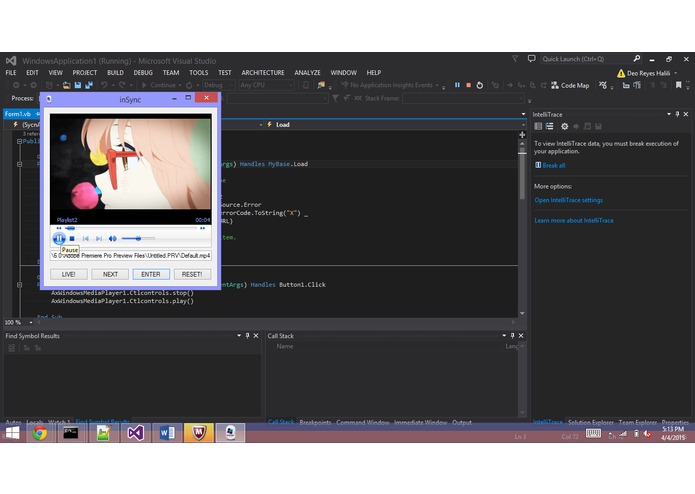Click IntelliTrace calls view icon
The image size is (695, 494).
(550, 127)
